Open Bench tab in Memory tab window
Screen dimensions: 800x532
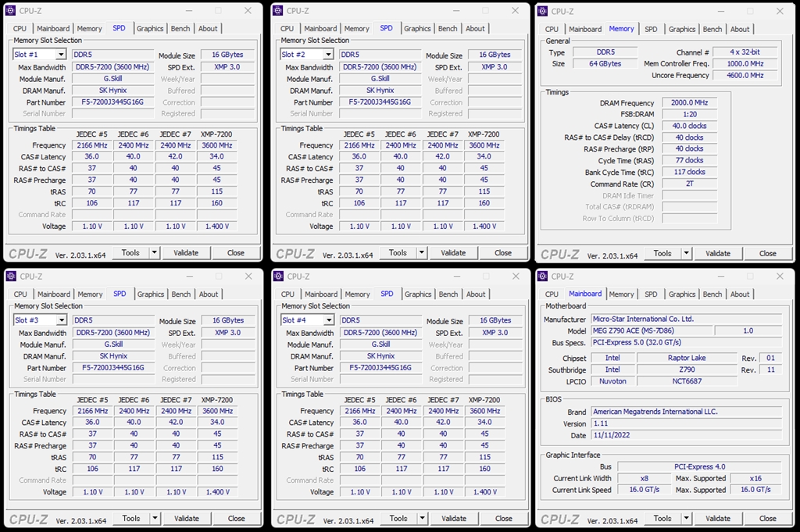(712, 29)
